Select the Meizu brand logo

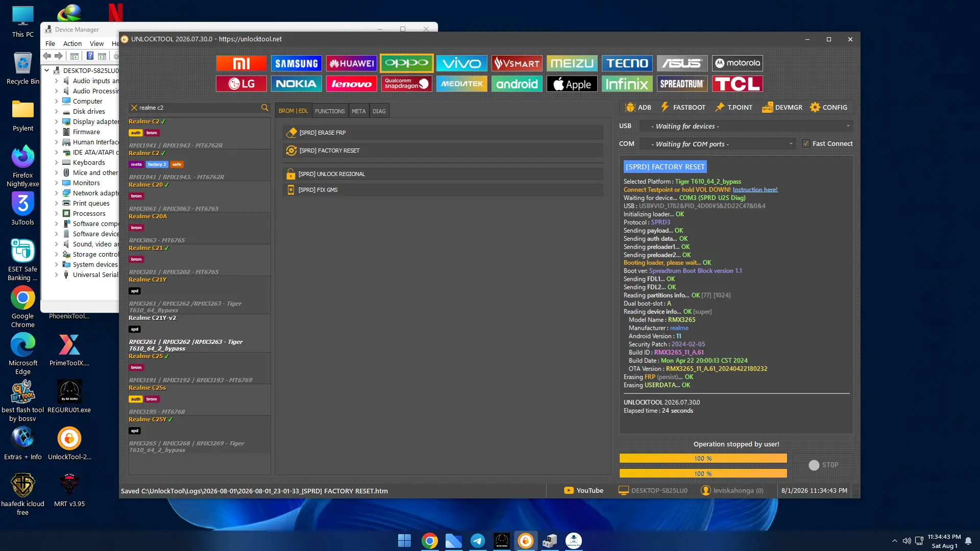(x=572, y=63)
